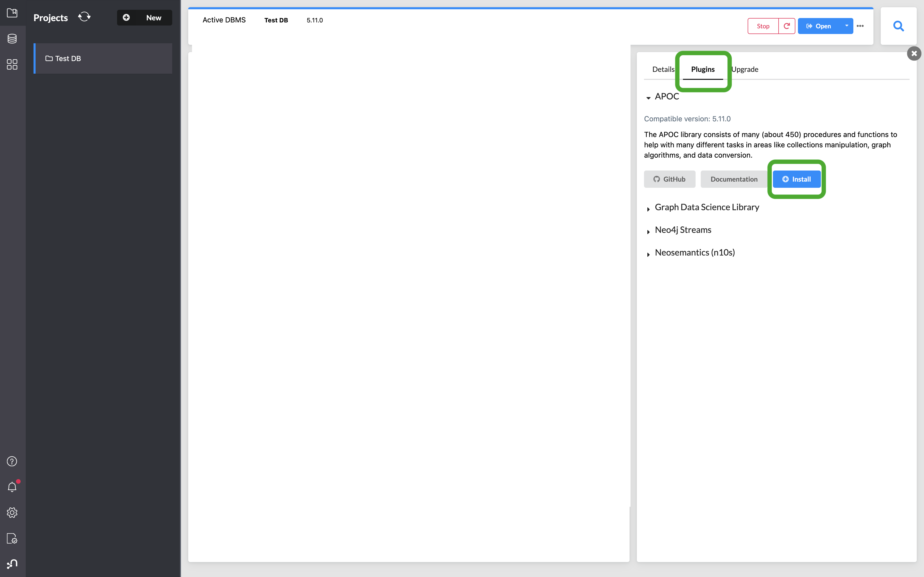Open APOC GitHub repository
924x577 pixels.
(x=669, y=178)
